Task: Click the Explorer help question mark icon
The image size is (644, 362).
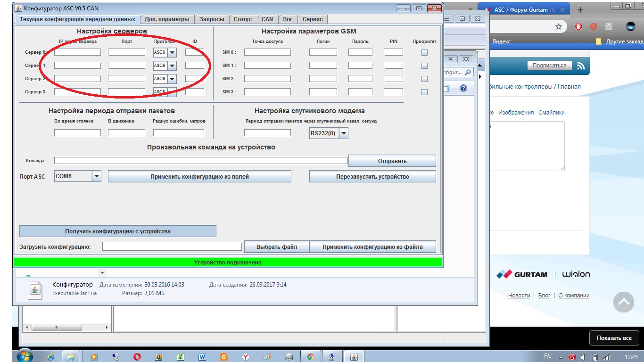Action: [463, 88]
